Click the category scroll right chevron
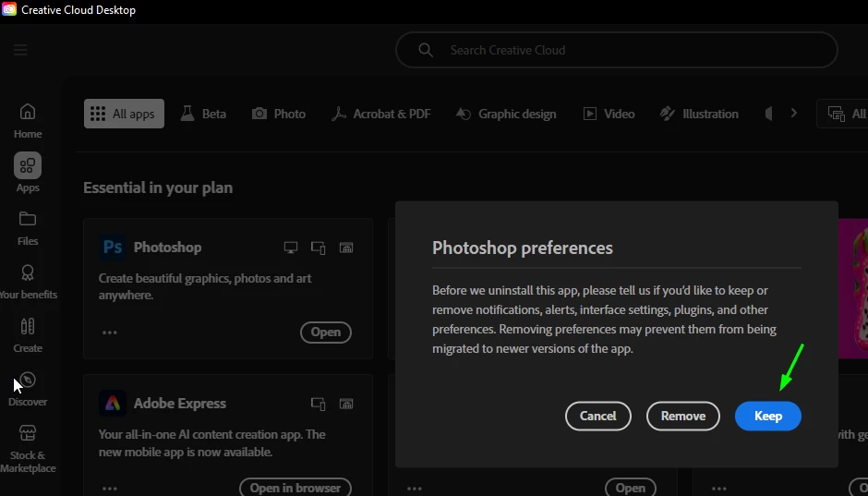 [794, 113]
